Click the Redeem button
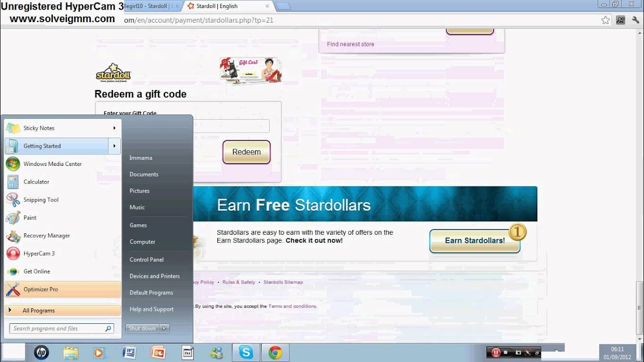Screen dimensions: 644x362 click(247, 152)
